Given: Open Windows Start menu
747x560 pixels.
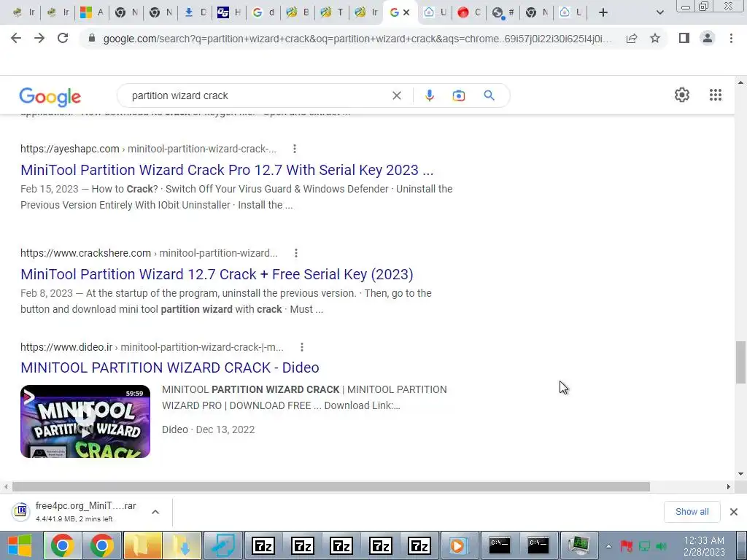Looking at the screenshot, I should pyautogui.click(x=20, y=545).
